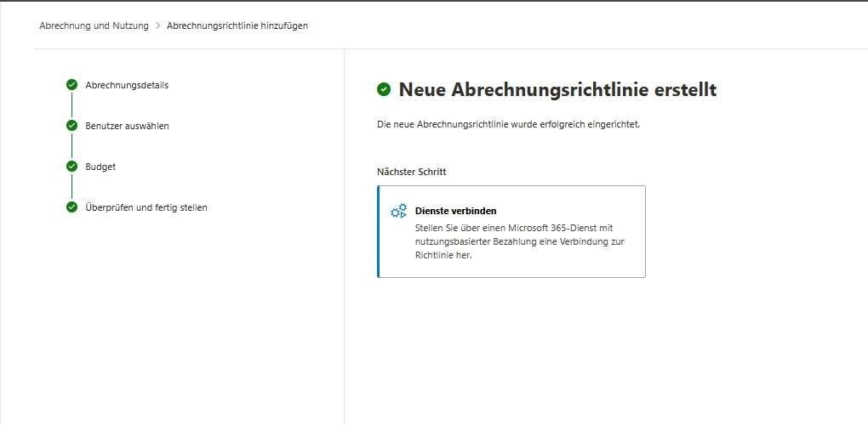Click the green checkmark beside Benutzer auswählen

[x=72, y=126]
